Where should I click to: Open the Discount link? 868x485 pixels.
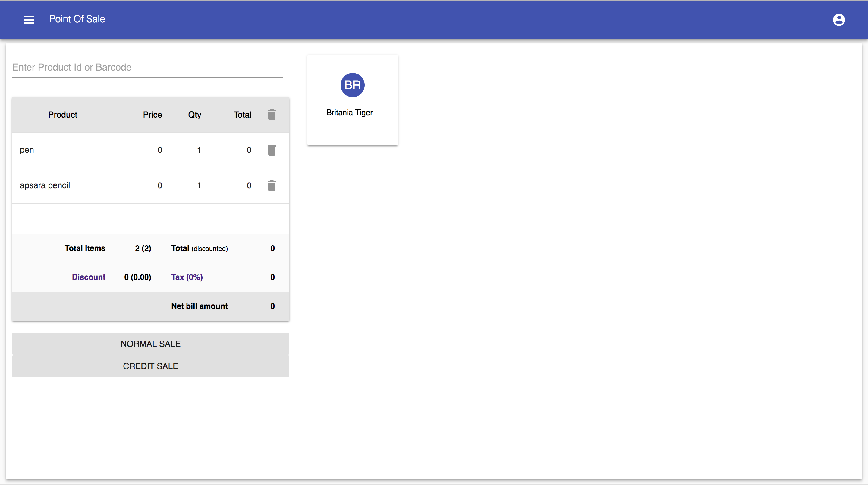(89, 277)
